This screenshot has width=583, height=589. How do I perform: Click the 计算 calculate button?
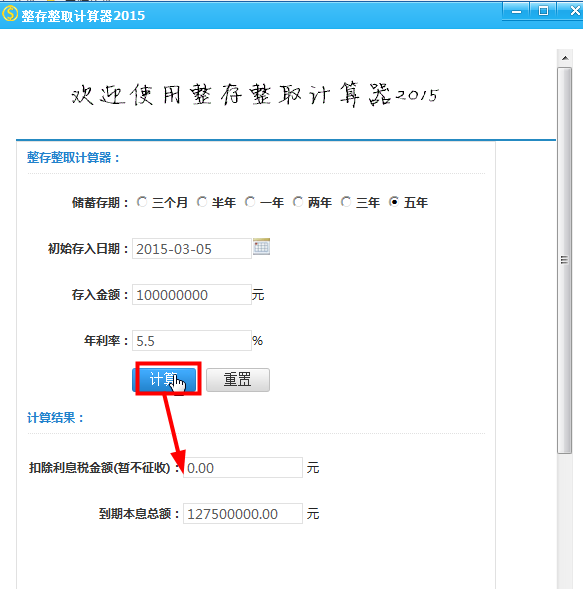pos(164,379)
